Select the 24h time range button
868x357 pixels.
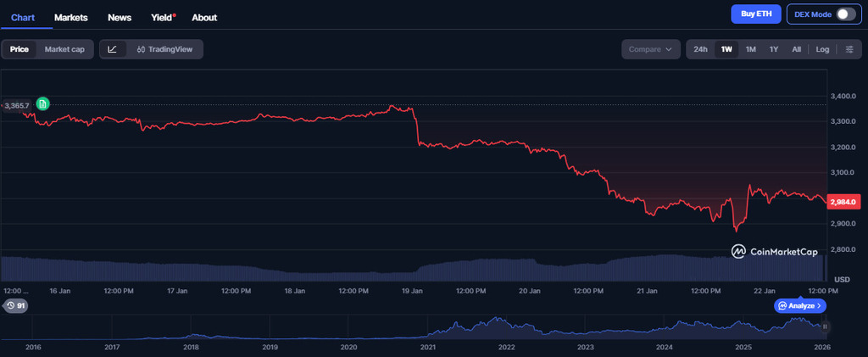coord(700,49)
